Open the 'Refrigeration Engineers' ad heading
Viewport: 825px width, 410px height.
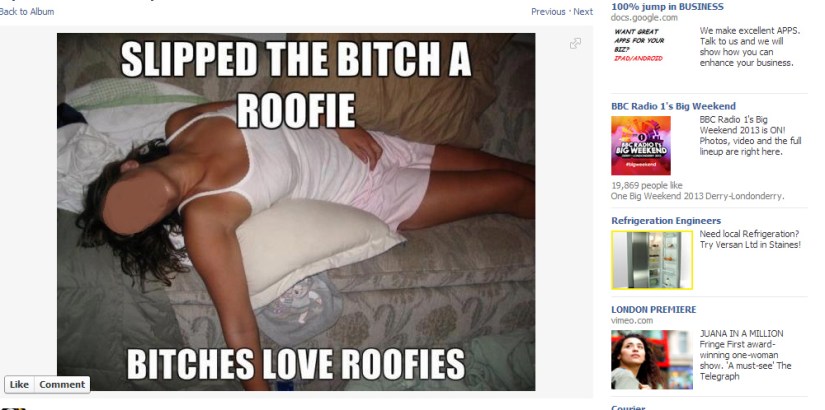tap(666, 221)
